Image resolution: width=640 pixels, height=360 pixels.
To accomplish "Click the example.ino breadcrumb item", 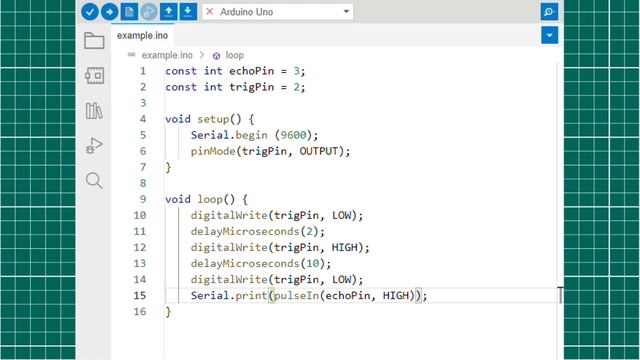I will click(167, 55).
